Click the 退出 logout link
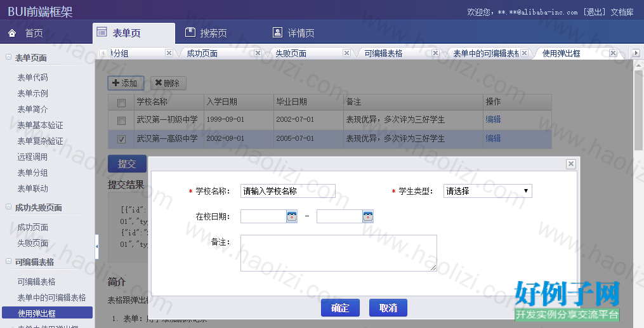The width and height of the screenshot is (644, 328). point(595,12)
